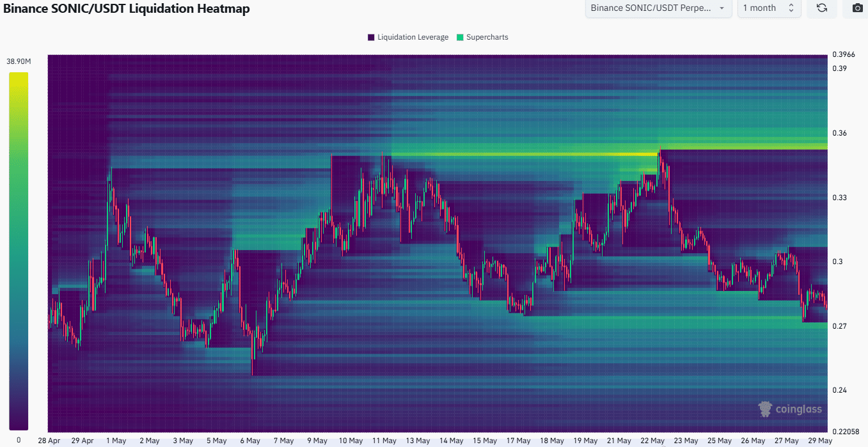The width and height of the screenshot is (868, 447).
Task: Click the 0.39 price axis label
Action: pyautogui.click(x=839, y=68)
